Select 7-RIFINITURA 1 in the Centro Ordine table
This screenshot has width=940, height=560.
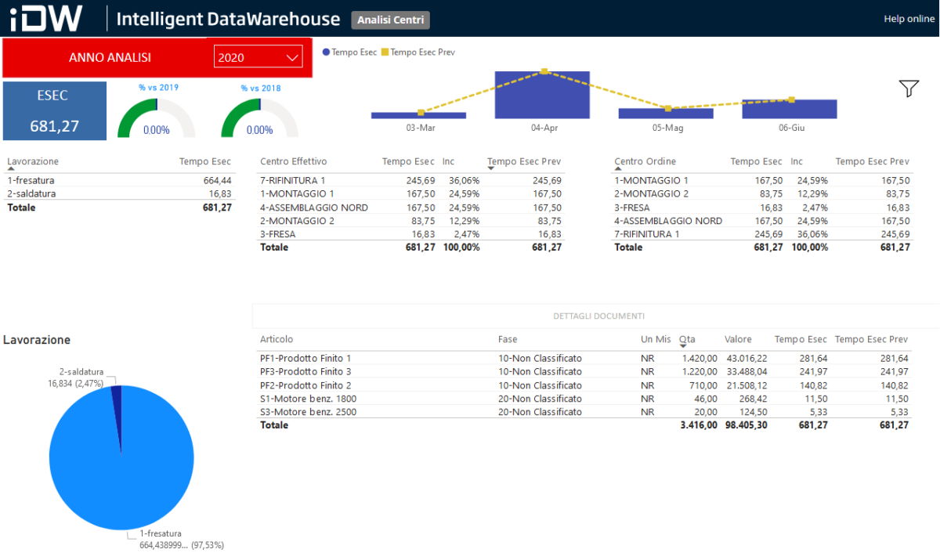click(x=762, y=234)
